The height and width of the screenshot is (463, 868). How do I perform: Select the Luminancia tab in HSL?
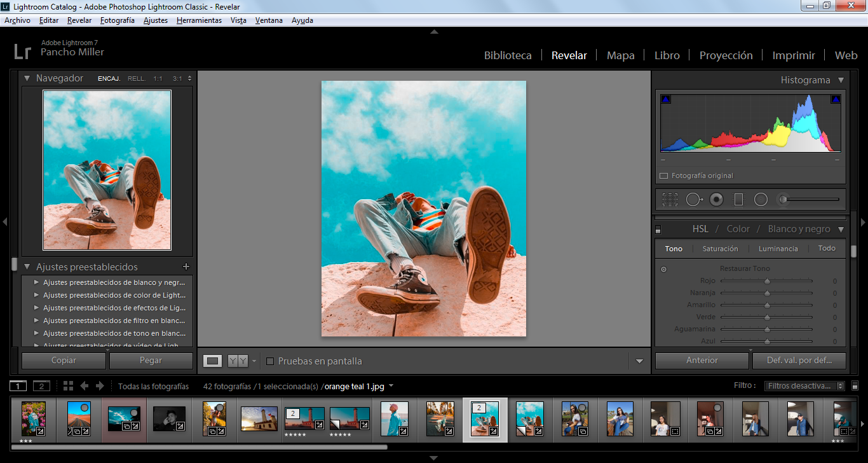pyautogui.click(x=778, y=249)
